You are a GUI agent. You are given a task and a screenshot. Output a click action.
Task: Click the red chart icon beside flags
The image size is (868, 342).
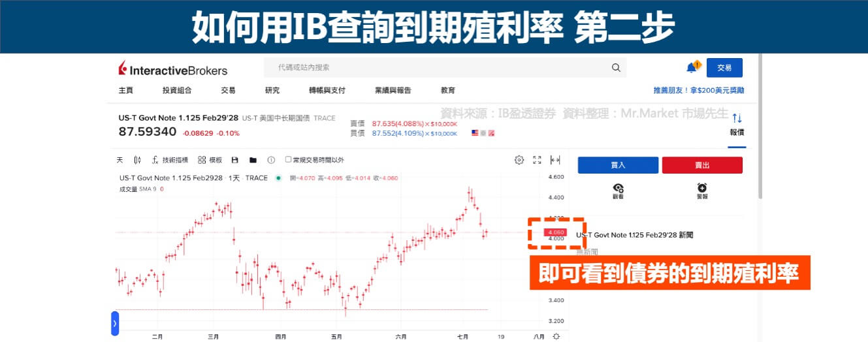pyautogui.click(x=491, y=133)
